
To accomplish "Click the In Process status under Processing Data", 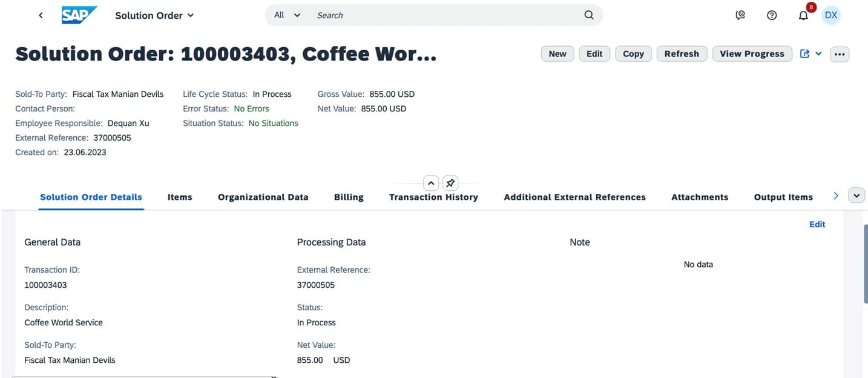I will tap(317, 322).
